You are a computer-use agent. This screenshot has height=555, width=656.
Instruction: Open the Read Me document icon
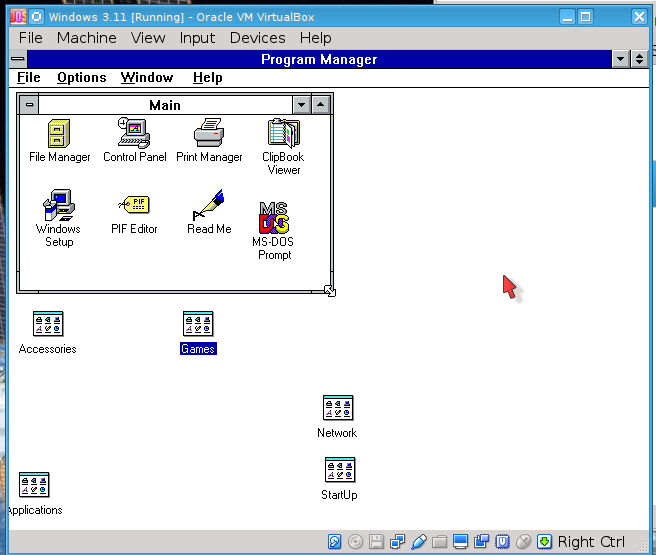[x=209, y=205]
